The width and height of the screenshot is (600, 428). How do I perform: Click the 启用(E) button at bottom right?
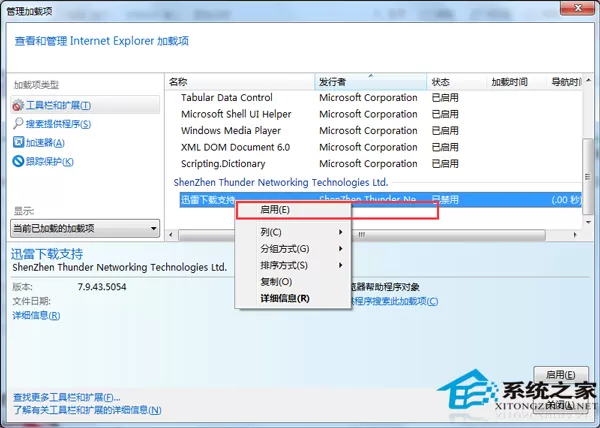click(561, 374)
